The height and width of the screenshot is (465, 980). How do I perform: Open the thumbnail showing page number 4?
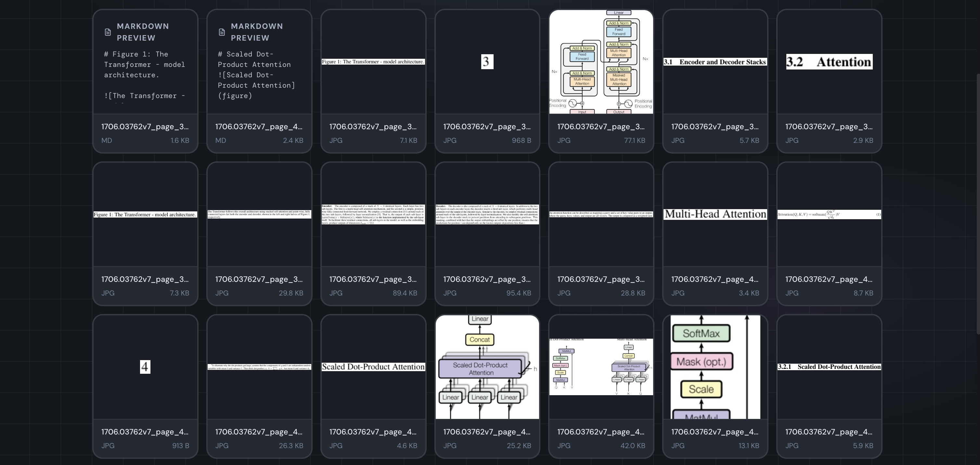click(x=145, y=367)
